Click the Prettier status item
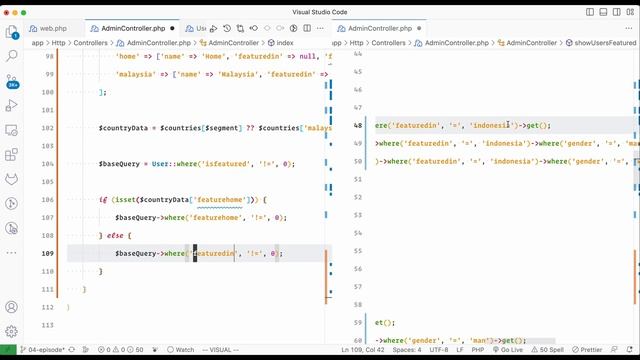The image size is (640, 360). tap(587, 350)
